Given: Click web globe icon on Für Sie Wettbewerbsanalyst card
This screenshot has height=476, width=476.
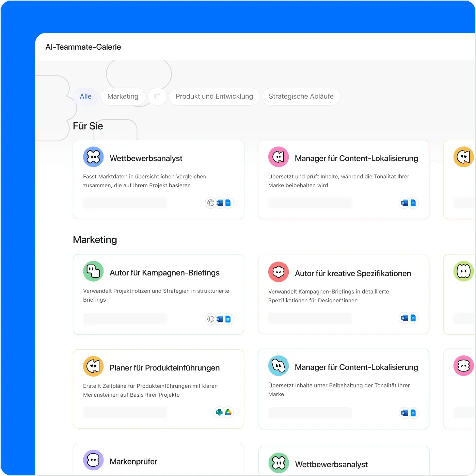Looking at the screenshot, I should pyautogui.click(x=211, y=203).
